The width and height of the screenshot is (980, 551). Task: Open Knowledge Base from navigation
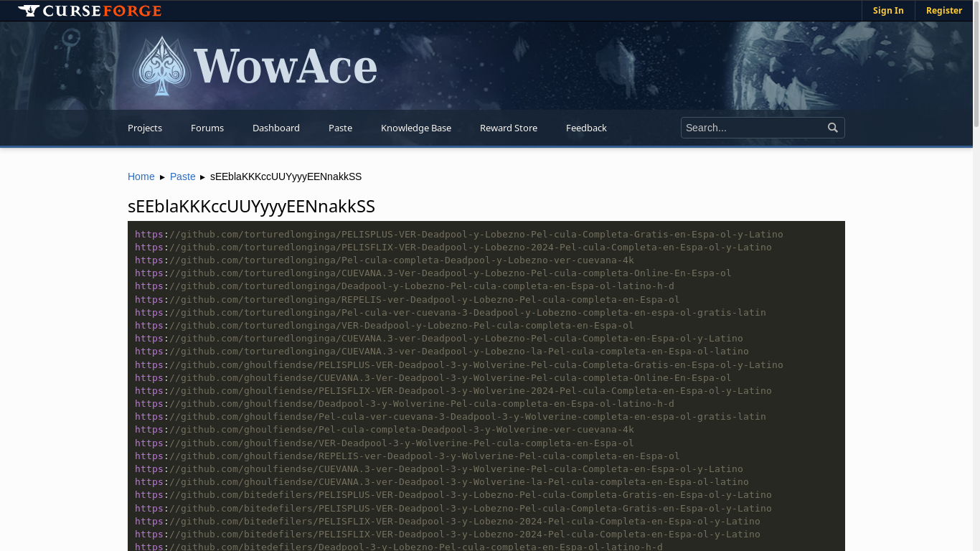(x=416, y=128)
